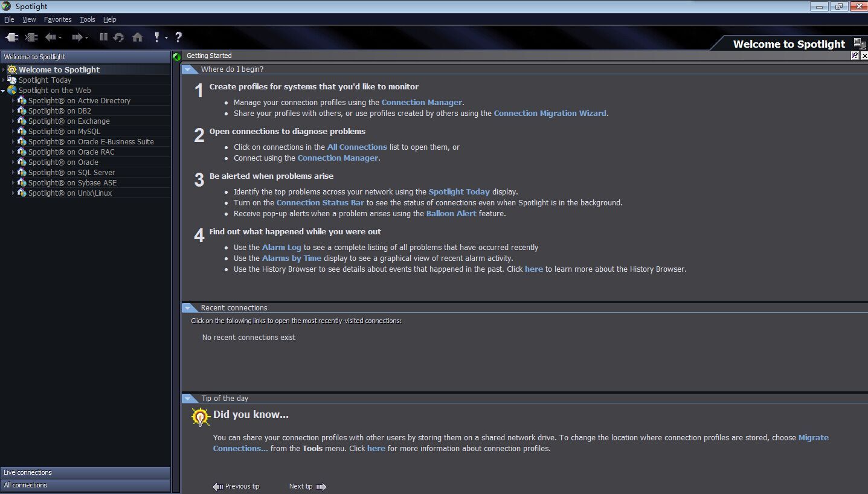The height and width of the screenshot is (494, 868).
Task: Click the Home icon in the toolbar
Action: [138, 37]
